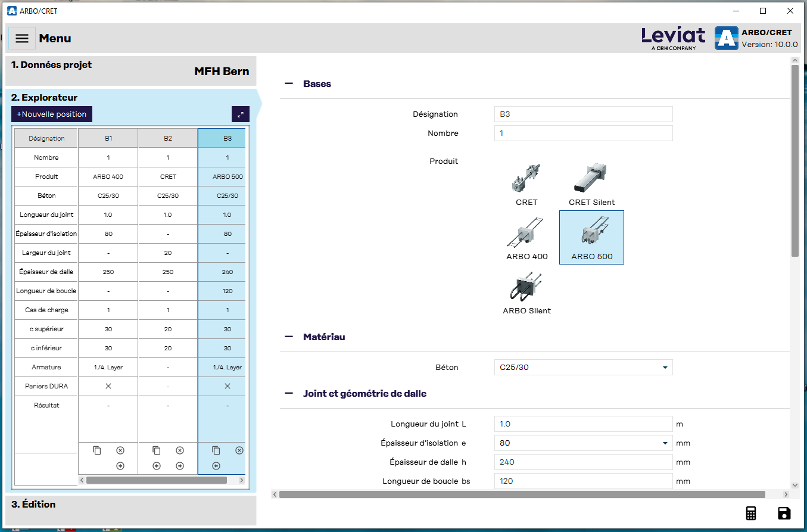Open the hamburger Menu button

pos(22,38)
